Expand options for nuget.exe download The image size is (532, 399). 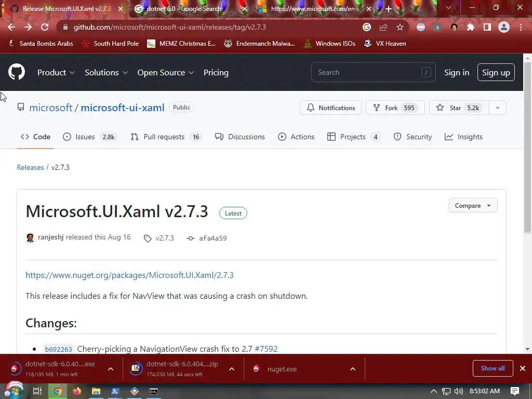point(353,369)
